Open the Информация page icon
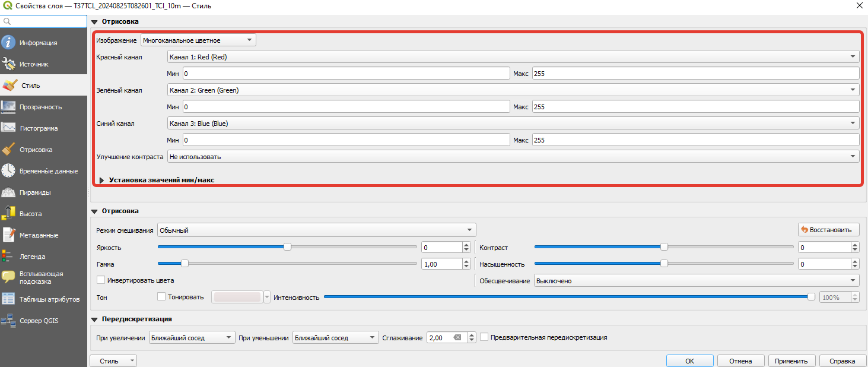The height and width of the screenshot is (367, 868). 8,43
